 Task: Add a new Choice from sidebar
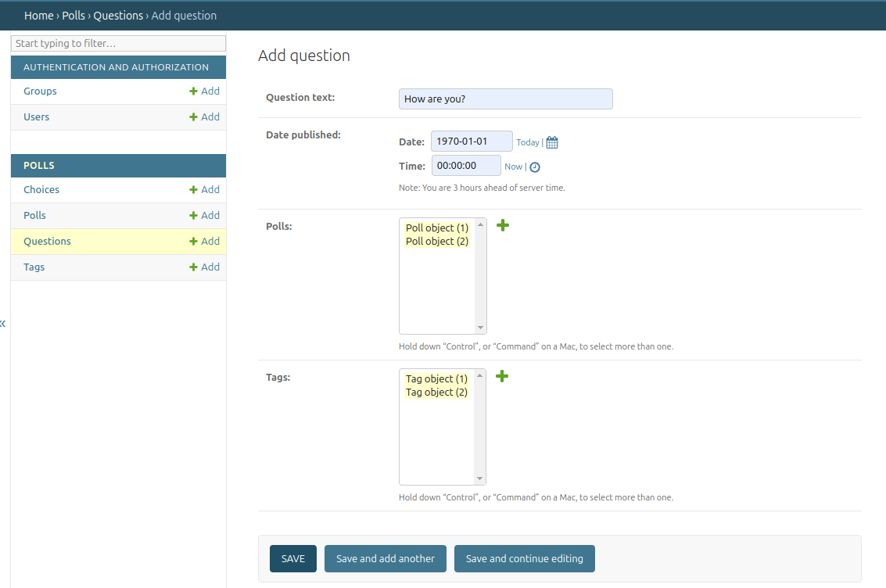click(205, 190)
